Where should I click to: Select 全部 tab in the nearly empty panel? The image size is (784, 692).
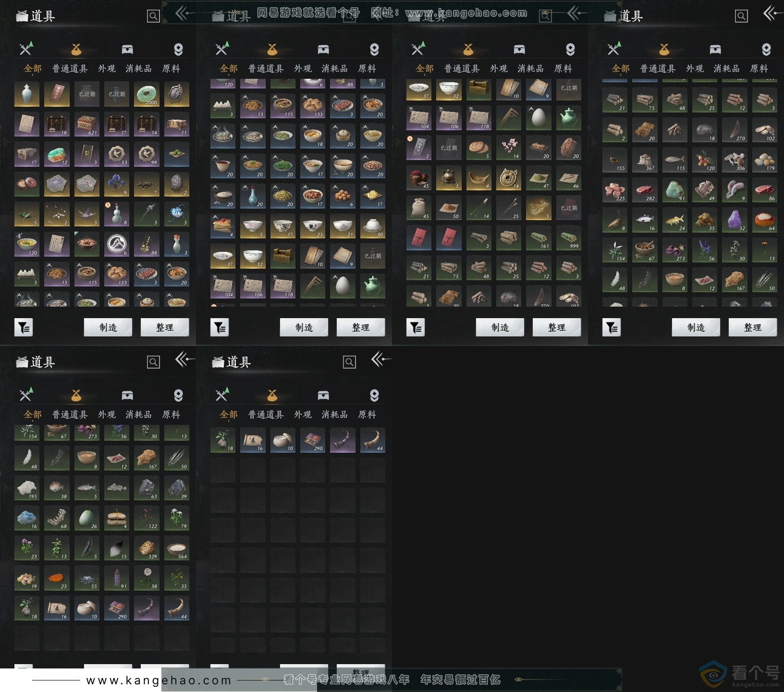[229, 415]
